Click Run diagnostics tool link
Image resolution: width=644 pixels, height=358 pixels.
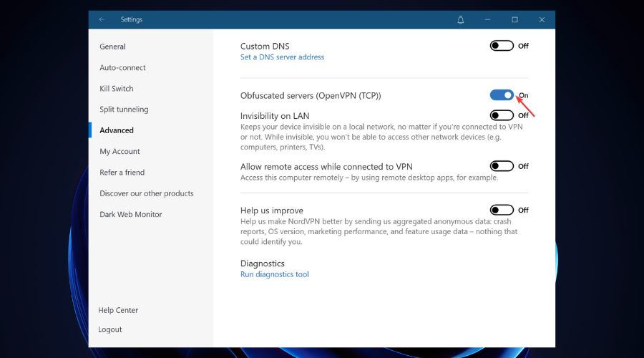click(274, 274)
